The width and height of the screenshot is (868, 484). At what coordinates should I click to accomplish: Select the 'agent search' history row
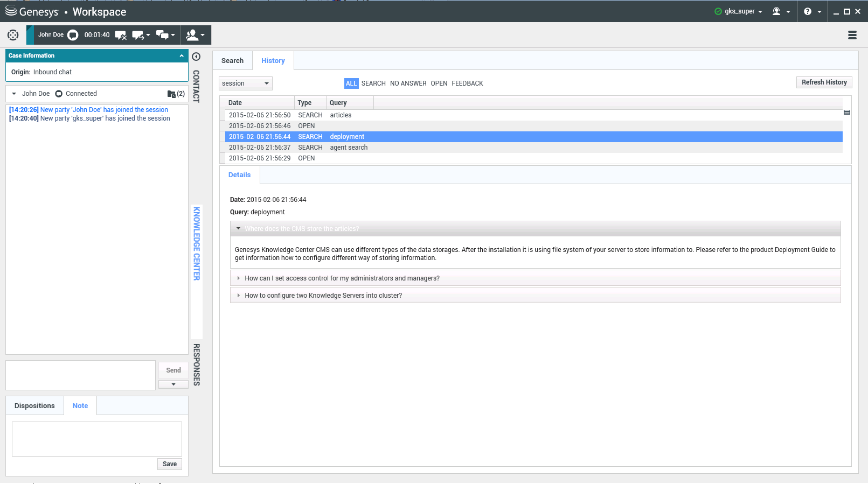click(533, 148)
